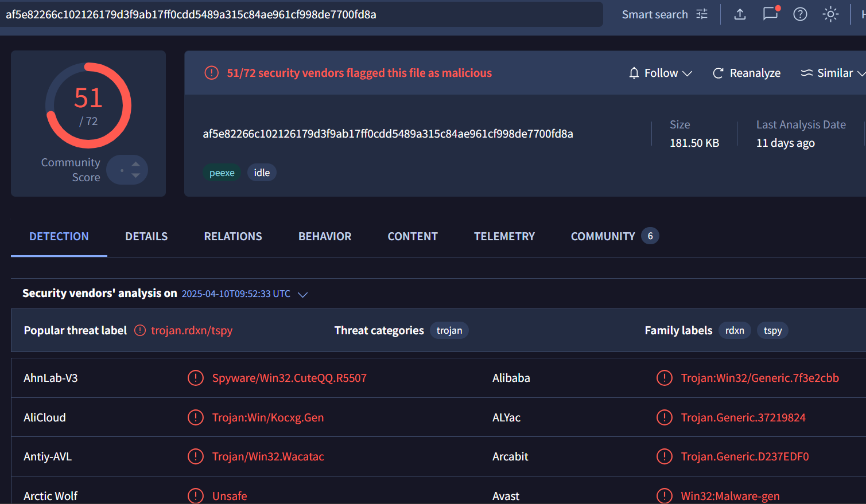Click alert icon in Avast row
This screenshot has height=504, width=866.
coord(665,496)
